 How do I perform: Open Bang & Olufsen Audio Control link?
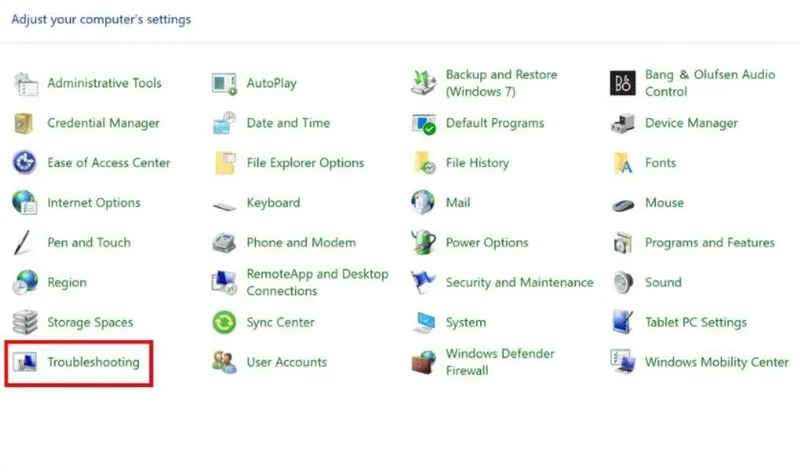[x=710, y=83]
